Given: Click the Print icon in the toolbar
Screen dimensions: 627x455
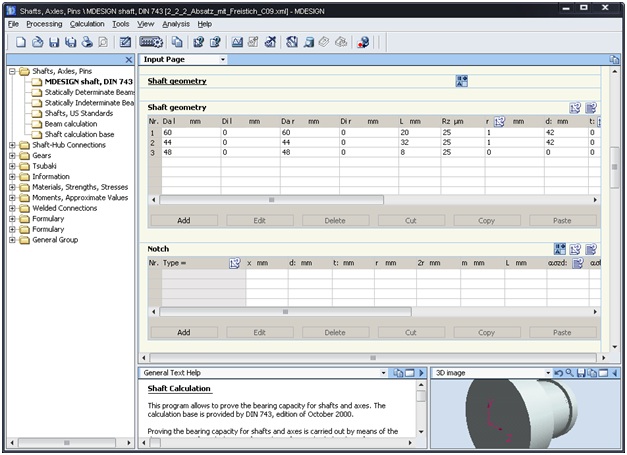Looking at the screenshot, I should coord(87,43).
